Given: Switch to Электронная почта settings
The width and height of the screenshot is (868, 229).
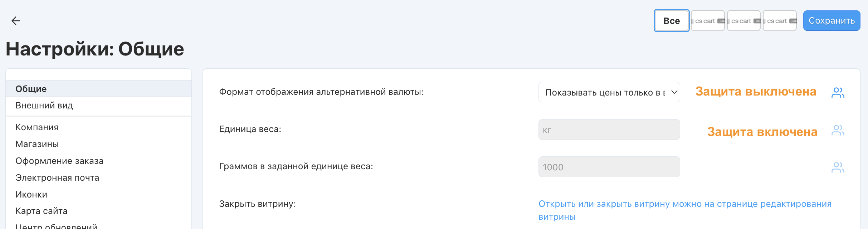Looking at the screenshot, I should tap(57, 178).
